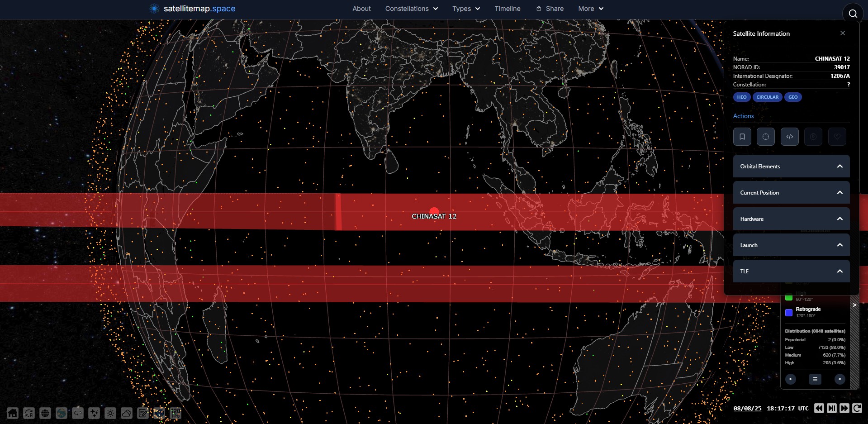Click the heart favorite action icon
This screenshot has height=424, width=868.
pyautogui.click(x=837, y=137)
